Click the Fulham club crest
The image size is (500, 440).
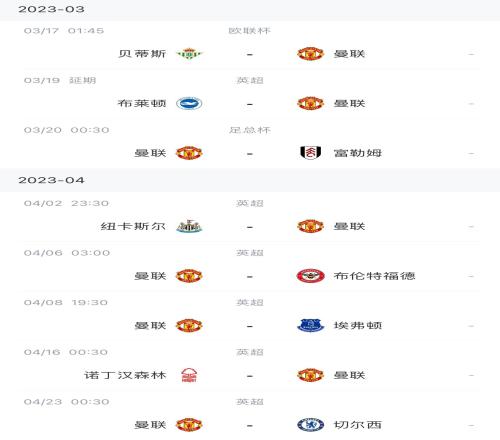coord(310,153)
